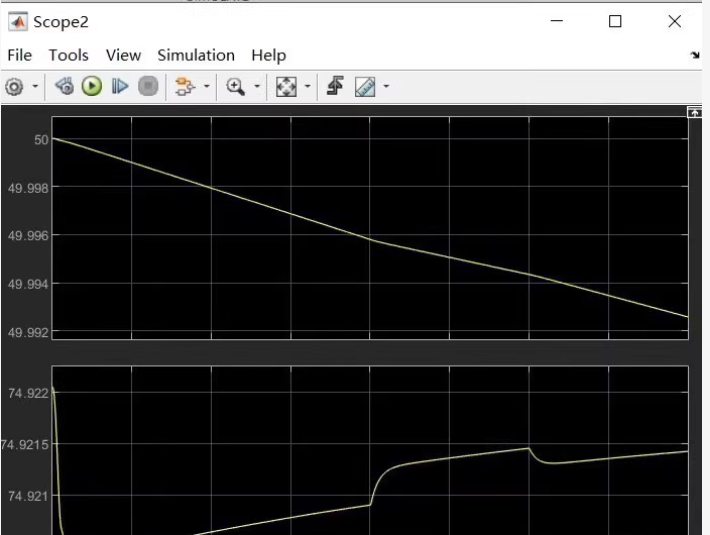Open the Triggers toolbar icon
Screen dimensions: 710x535
coord(335,86)
